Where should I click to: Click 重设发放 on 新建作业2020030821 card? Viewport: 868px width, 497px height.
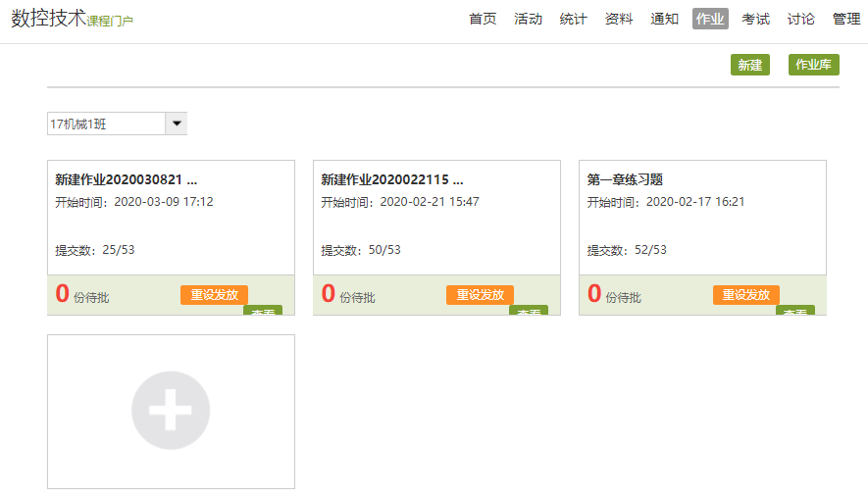214,295
